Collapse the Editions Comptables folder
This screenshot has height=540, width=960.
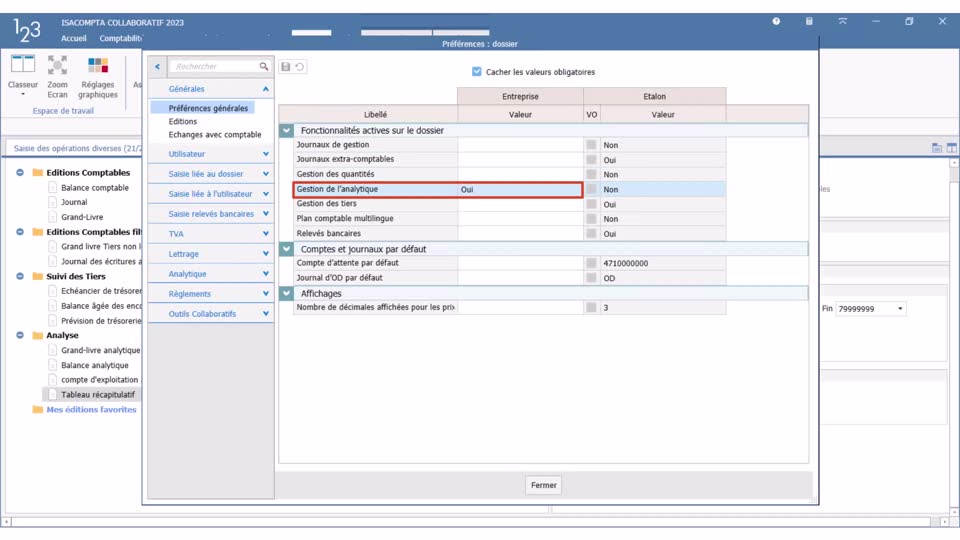[x=20, y=173]
